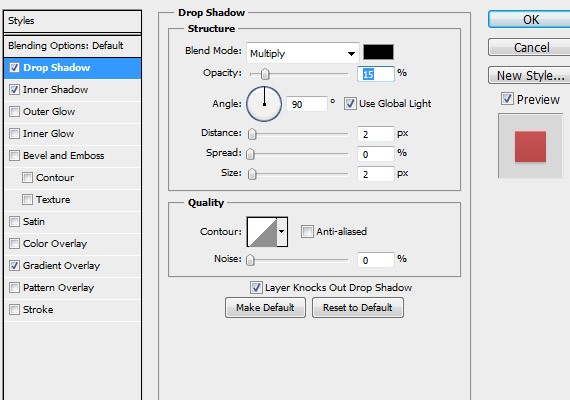The width and height of the screenshot is (570, 400).
Task: Select Gradient Overlay in styles list
Action: [61, 266]
